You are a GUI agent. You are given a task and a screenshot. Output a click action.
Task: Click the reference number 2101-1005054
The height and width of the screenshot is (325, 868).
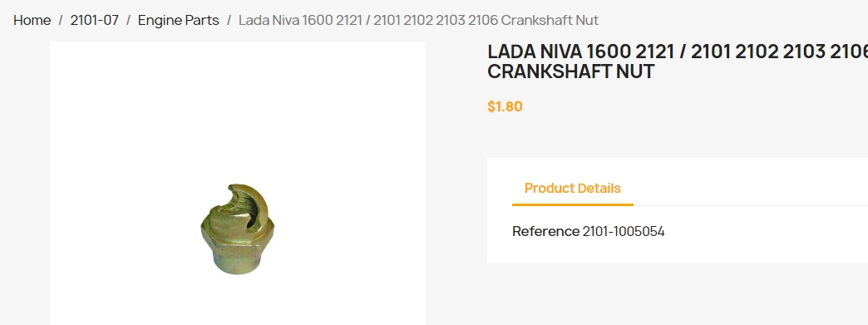(624, 231)
